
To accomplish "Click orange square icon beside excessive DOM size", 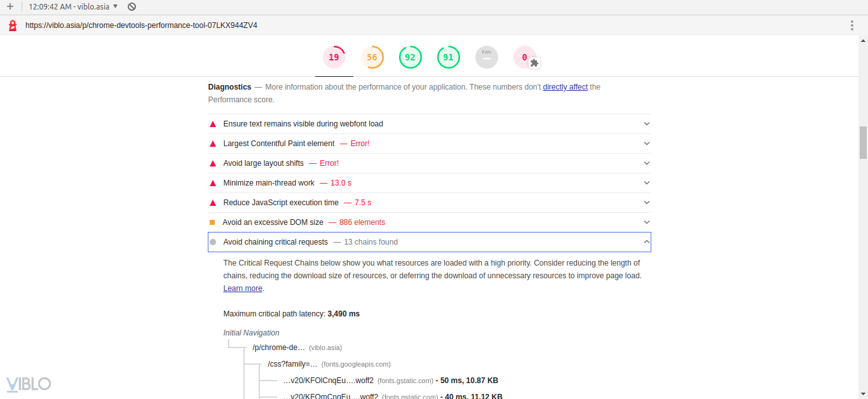I will tap(212, 222).
